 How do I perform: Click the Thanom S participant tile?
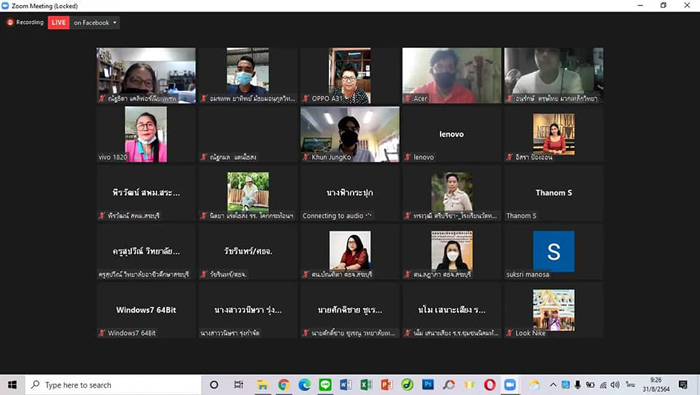tap(554, 193)
